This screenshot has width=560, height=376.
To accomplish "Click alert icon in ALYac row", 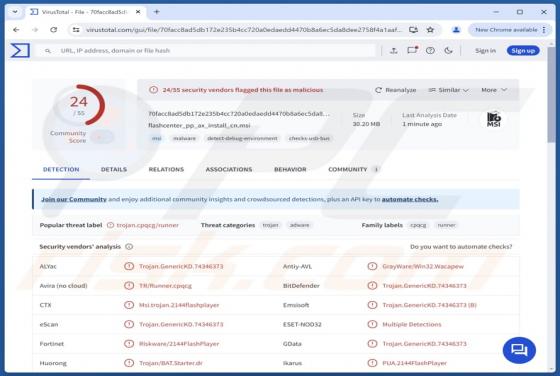I will (129, 266).
